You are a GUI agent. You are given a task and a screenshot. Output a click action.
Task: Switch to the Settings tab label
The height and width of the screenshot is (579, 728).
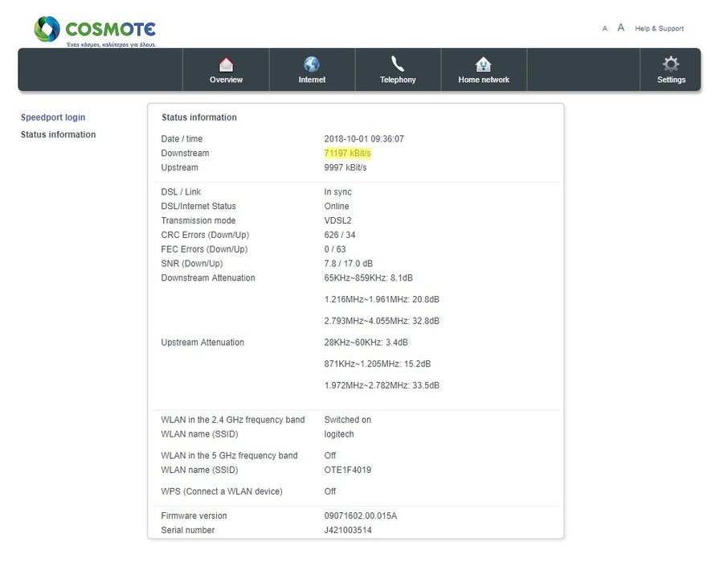coord(672,80)
